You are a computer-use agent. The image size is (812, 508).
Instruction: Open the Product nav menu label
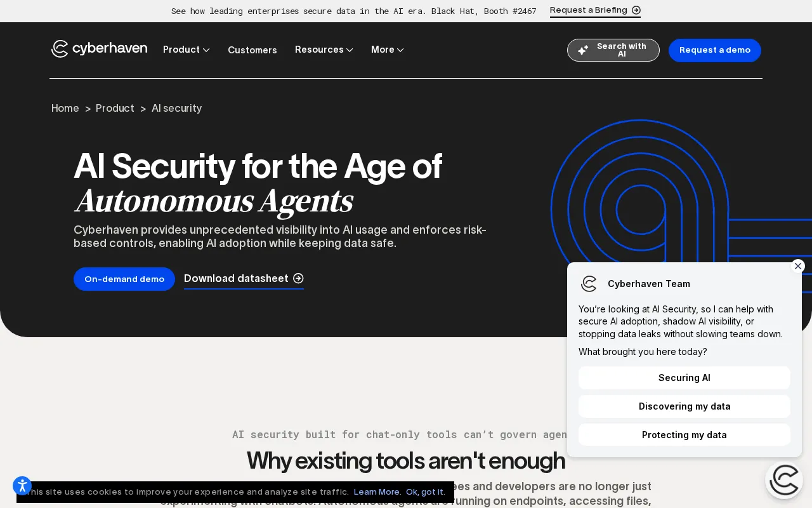point(181,50)
